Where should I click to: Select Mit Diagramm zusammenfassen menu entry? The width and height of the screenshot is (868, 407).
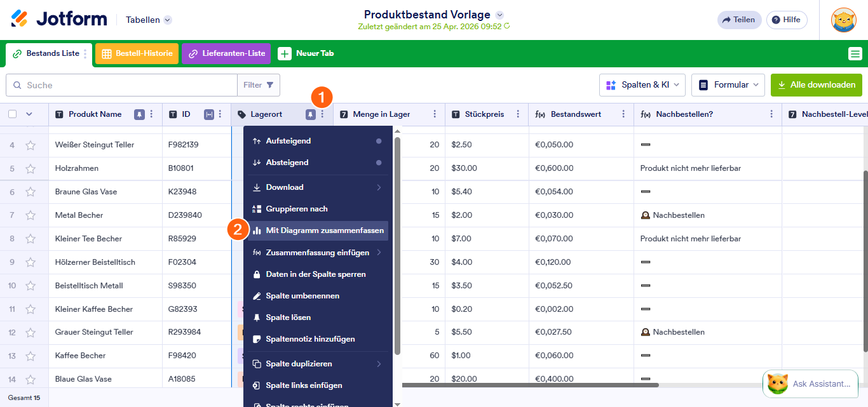click(x=324, y=230)
